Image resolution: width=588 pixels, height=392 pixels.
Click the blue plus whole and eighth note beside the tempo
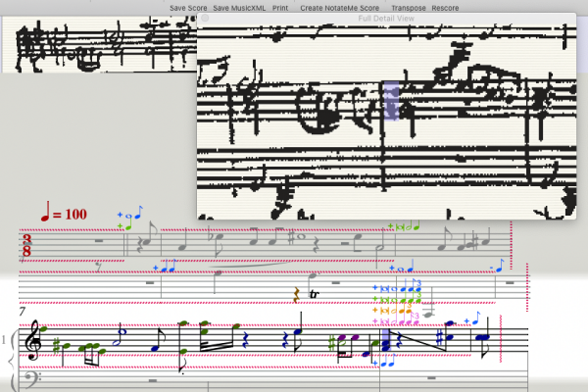129,213
